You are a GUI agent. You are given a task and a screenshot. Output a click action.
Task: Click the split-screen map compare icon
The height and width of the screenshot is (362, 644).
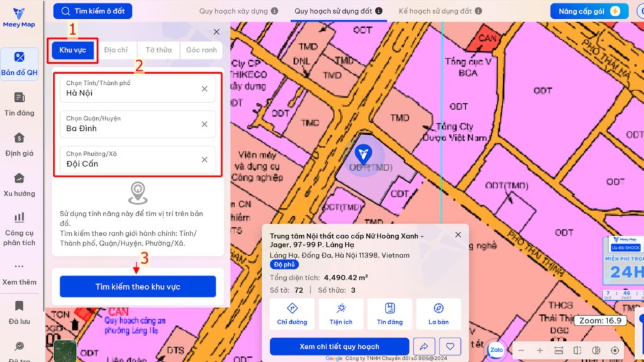(x=576, y=350)
